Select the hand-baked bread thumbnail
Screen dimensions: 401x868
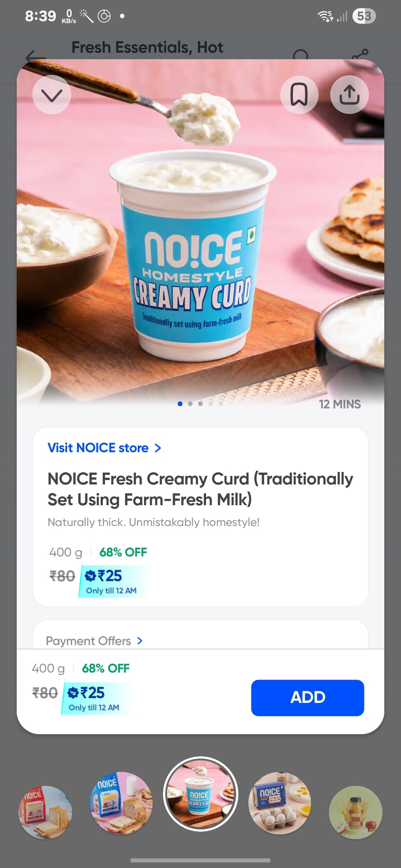[45, 812]
